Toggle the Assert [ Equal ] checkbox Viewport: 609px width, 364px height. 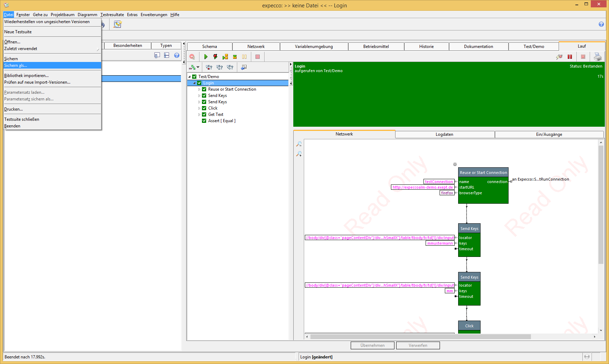click(204, 121)
